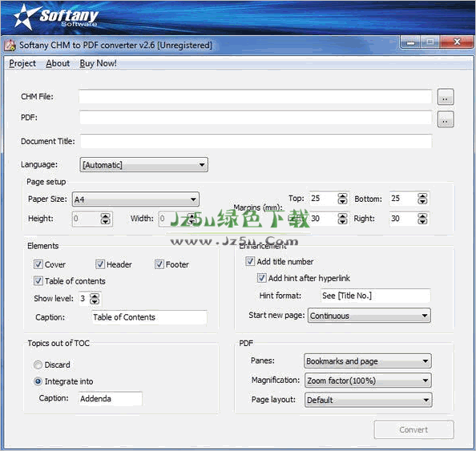Adjust the Height spinner
Screen dimensions: 476x451
point(105,219)
